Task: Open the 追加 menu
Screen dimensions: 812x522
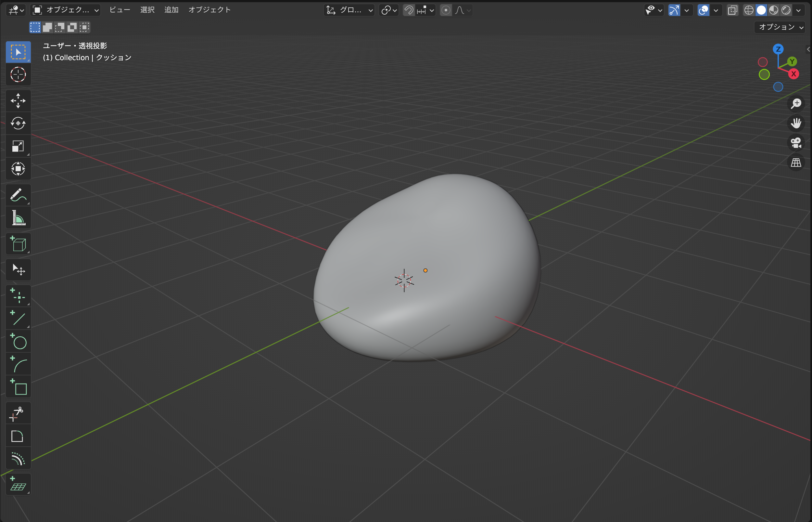Action: [171, 10]
